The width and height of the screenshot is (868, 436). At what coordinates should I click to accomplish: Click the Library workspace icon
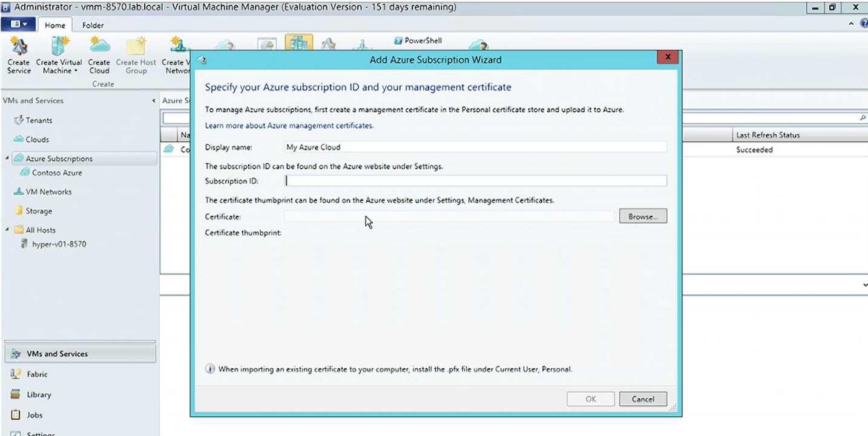[16, 395]
